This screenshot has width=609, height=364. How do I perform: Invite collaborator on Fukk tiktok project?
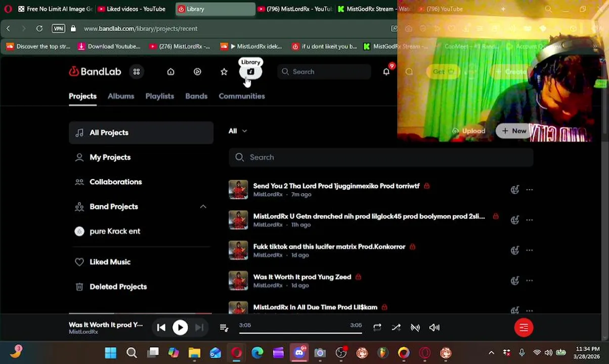514,250
